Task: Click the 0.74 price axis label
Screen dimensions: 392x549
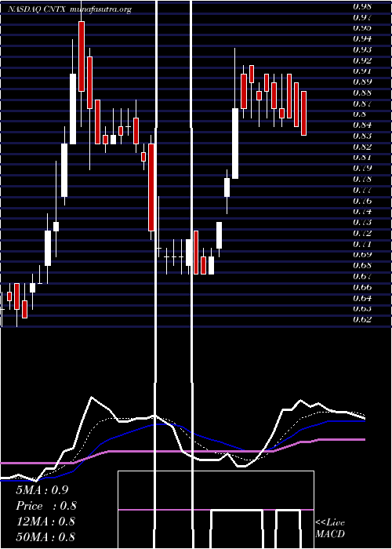Action: point(362,212)
